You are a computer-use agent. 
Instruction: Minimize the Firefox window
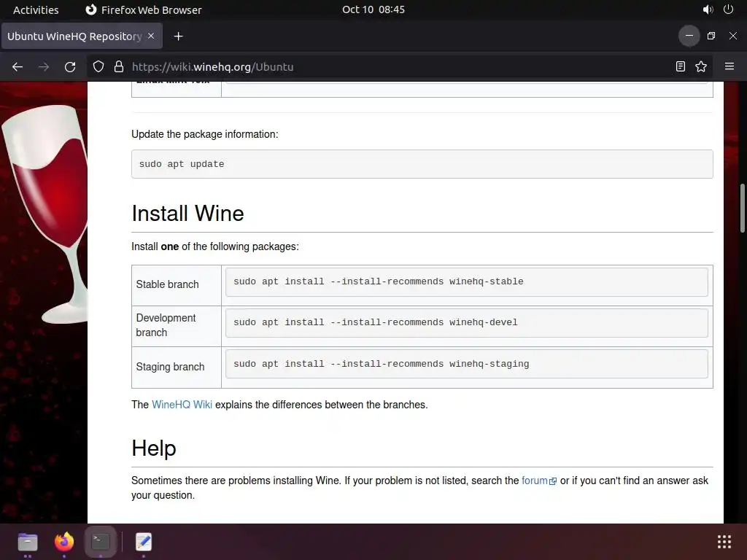pos(689,36)
